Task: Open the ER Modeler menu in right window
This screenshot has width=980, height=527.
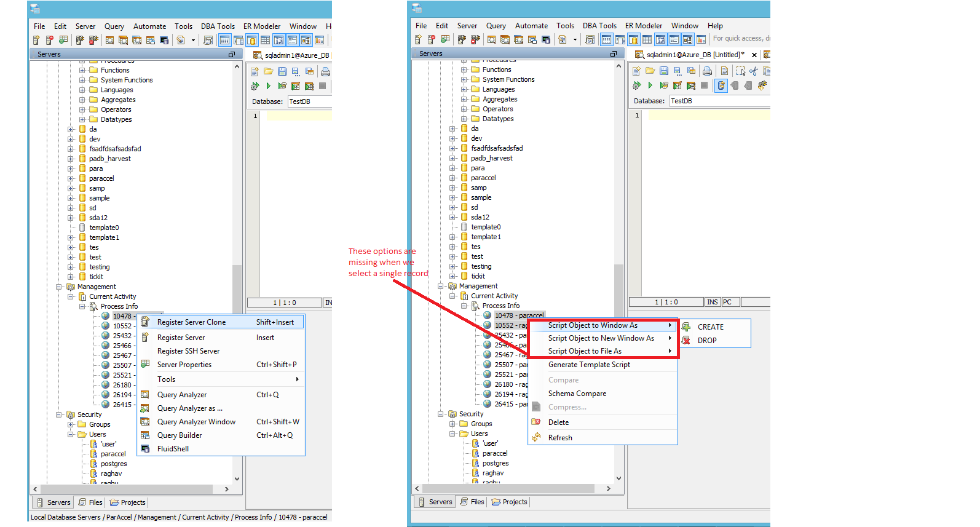Action: tap(644, 26)
